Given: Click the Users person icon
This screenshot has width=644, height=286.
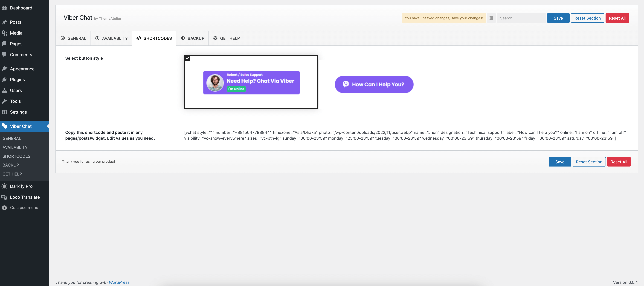Looking at the screenshot, I should point(4,90).
